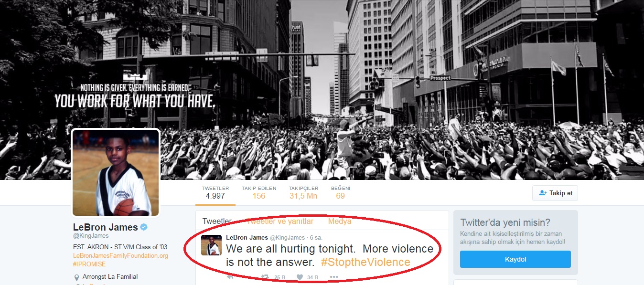This screenshot has height=285, width=644.
Task: Open the large LeBron James profile picture
Action: coord(116,172)
